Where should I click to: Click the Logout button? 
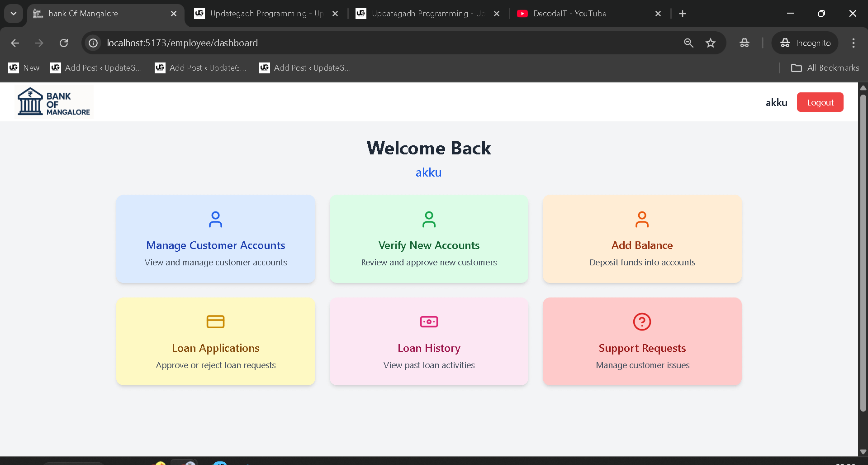point(820,102)
